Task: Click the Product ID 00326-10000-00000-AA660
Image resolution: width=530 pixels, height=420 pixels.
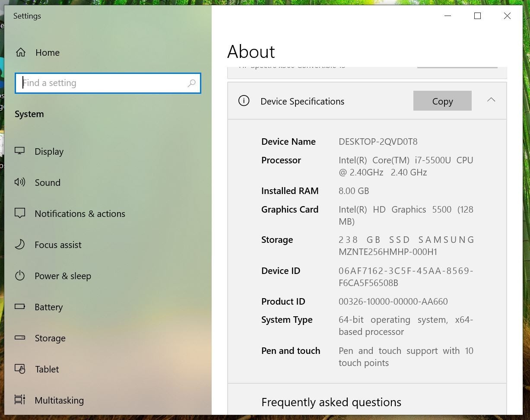Action: 393,301
